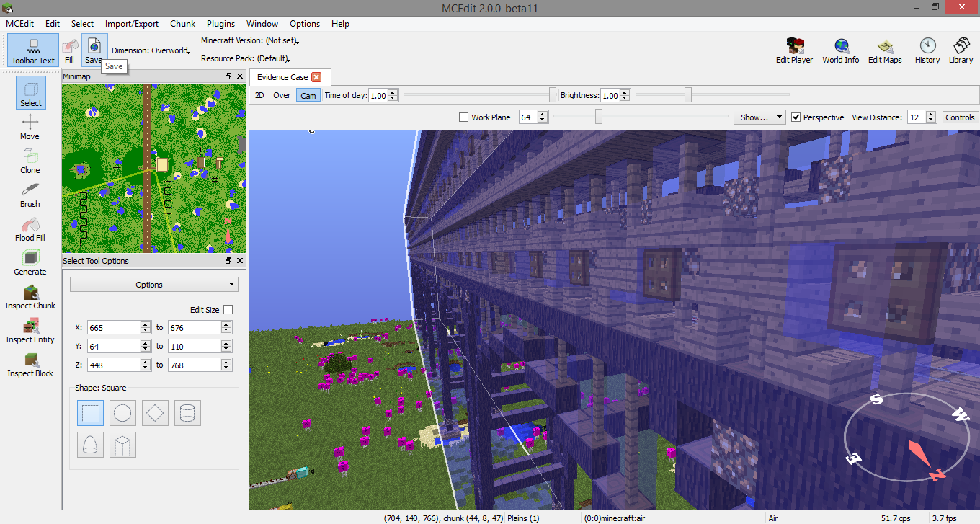Choose the diamond selection shape
The image size is (980, 524).
click(155, 413)
